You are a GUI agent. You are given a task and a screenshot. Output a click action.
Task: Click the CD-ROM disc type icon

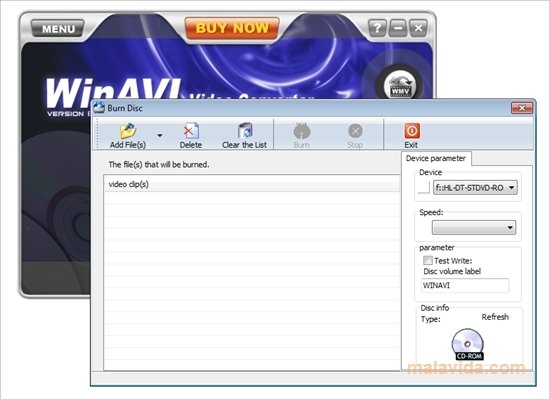point(468,344)
